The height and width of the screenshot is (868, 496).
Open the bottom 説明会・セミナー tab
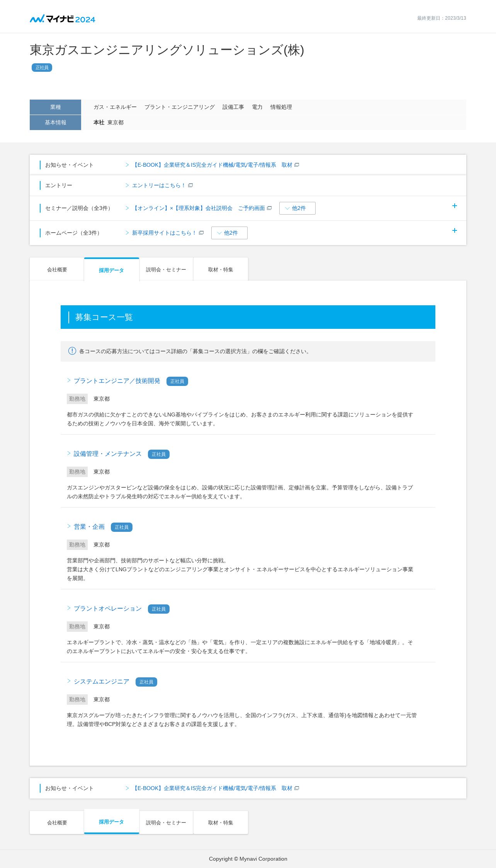[x=166, y=822]
